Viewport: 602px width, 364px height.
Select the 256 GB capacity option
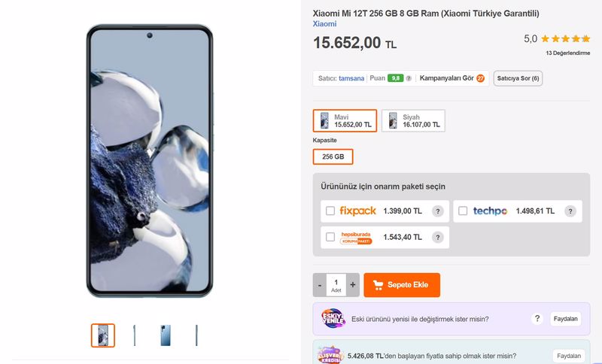pyautogui.click(x=333, y=156)
